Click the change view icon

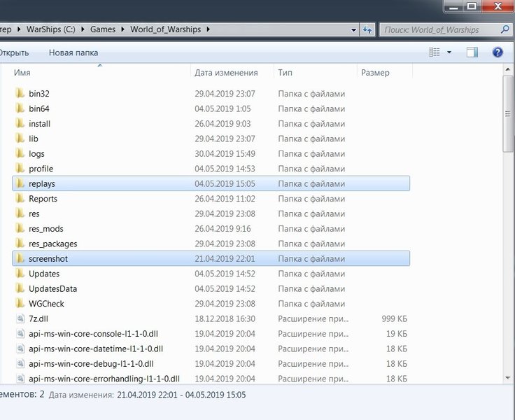[435, 52]
